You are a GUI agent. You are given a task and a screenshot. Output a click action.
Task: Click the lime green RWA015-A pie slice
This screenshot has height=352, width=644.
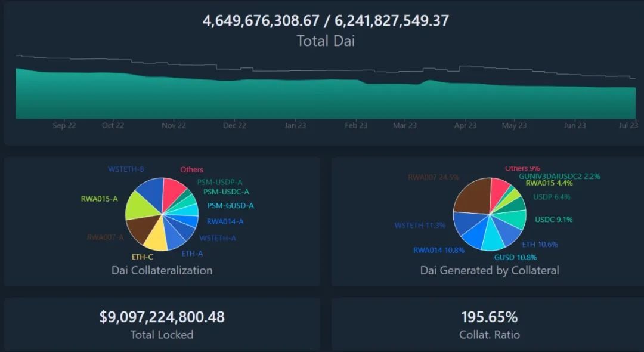[x=140, y=205]
